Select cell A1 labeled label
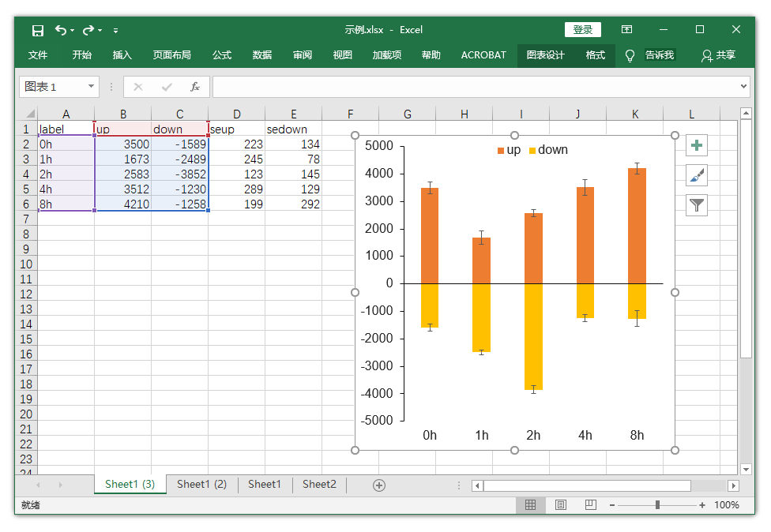The image size is (771, 532). pyautogui.click(x=66, y=129)
